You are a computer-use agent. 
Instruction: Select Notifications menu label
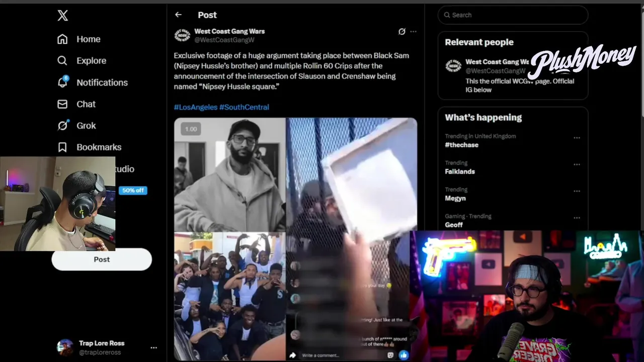coord(102,82)
